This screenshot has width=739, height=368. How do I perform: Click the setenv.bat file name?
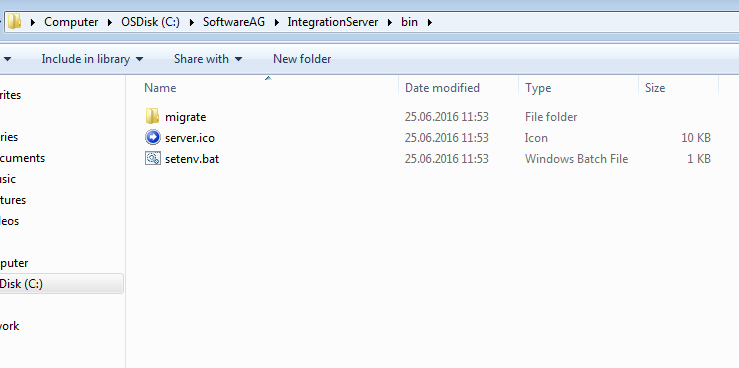[192, 159]
